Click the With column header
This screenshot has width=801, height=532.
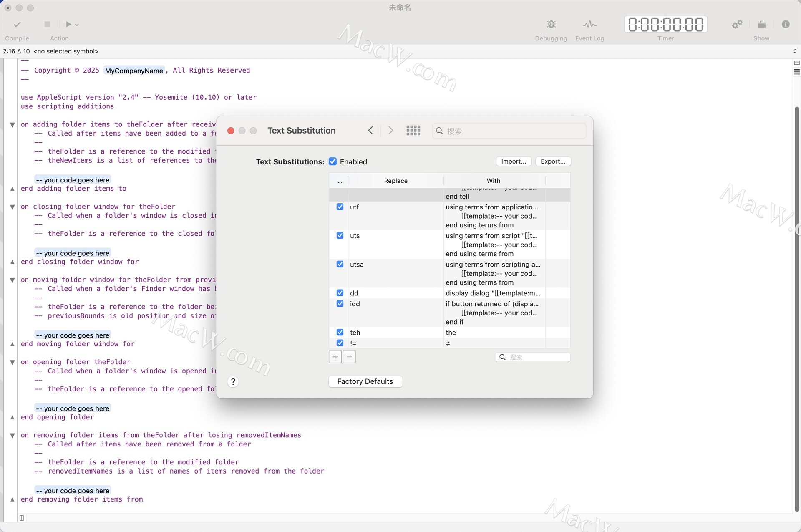coord(494,181)
